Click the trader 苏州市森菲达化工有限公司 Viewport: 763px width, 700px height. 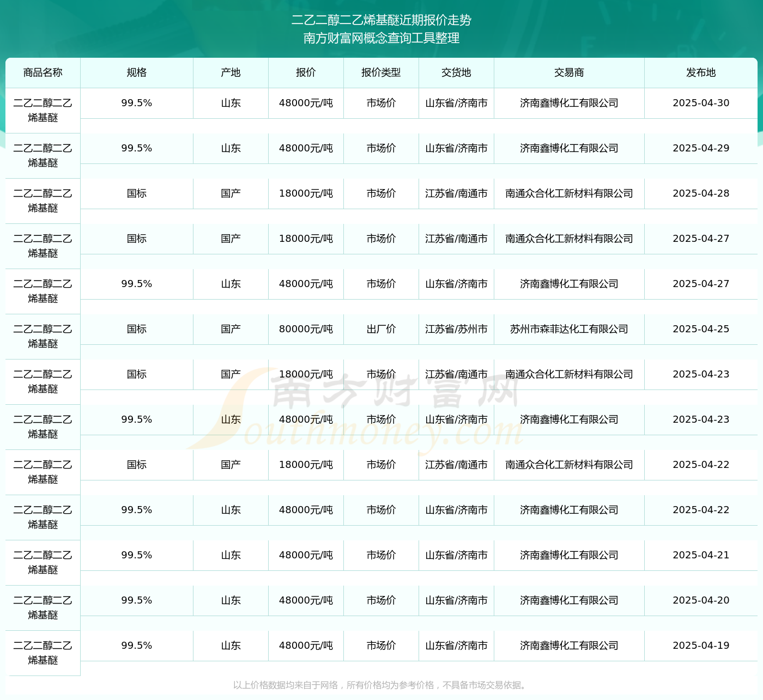point(570,329)
